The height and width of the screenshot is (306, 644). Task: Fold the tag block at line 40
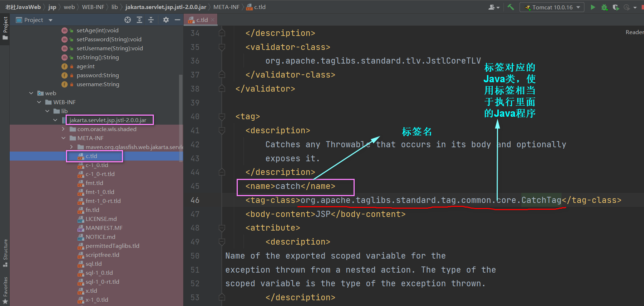click(222, 117)
